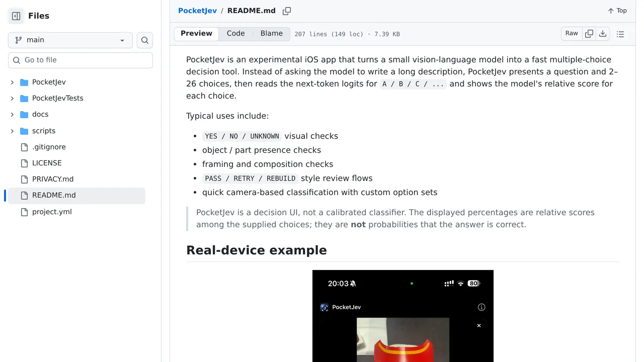Click the folder icon beside docs
The height and width of the screenshot is (362, 644).
24,114
